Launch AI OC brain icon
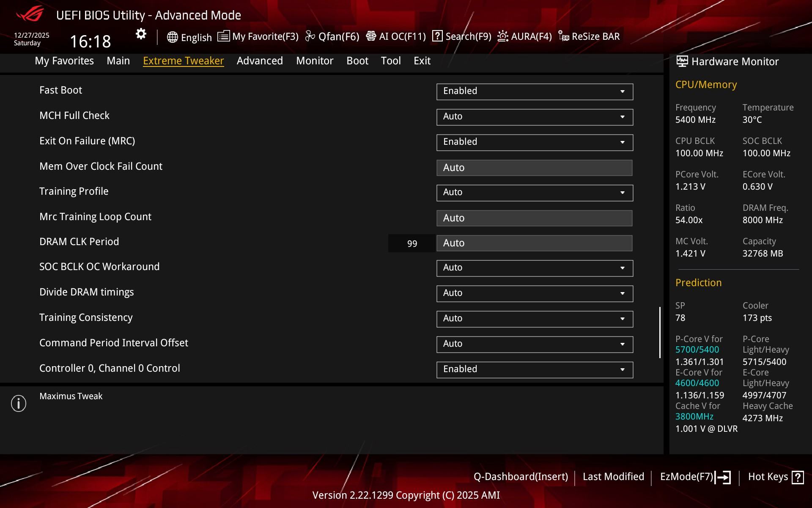812x508 pixels. point(371,36)
